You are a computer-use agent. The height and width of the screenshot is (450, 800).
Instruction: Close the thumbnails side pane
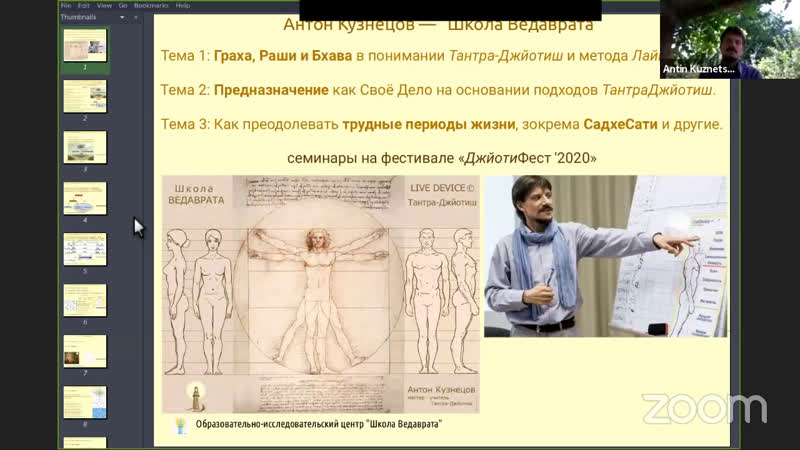[x=136, y=17]
